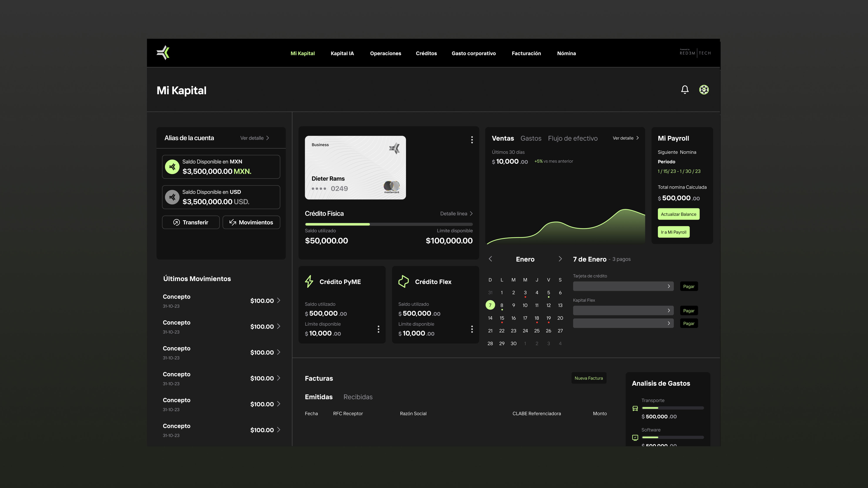Click the Mastercard logo on the card
868x488 pixels.
(x=391, y=187)
